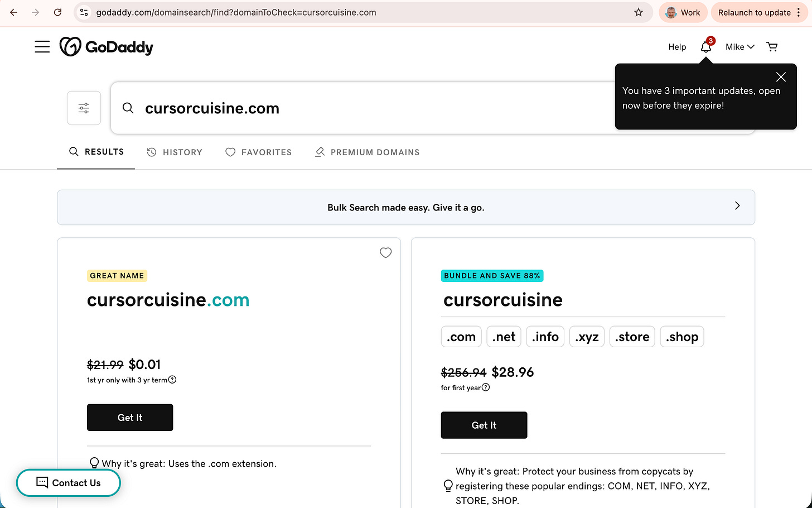This screenshot has width=812, height=508.
Task: Click the lightbulb icon in bundle card
Action: [x=448, y=486]
